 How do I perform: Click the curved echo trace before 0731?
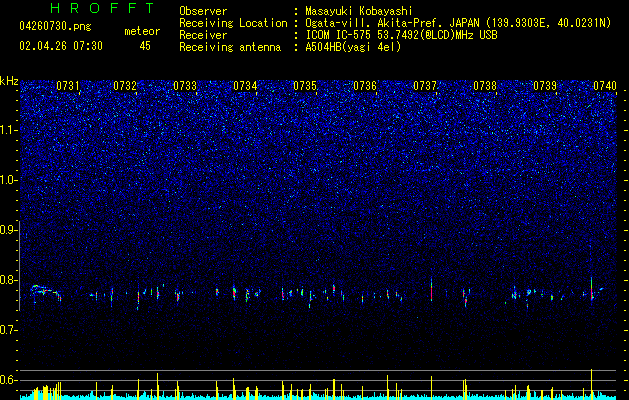(x=45, y=292)
